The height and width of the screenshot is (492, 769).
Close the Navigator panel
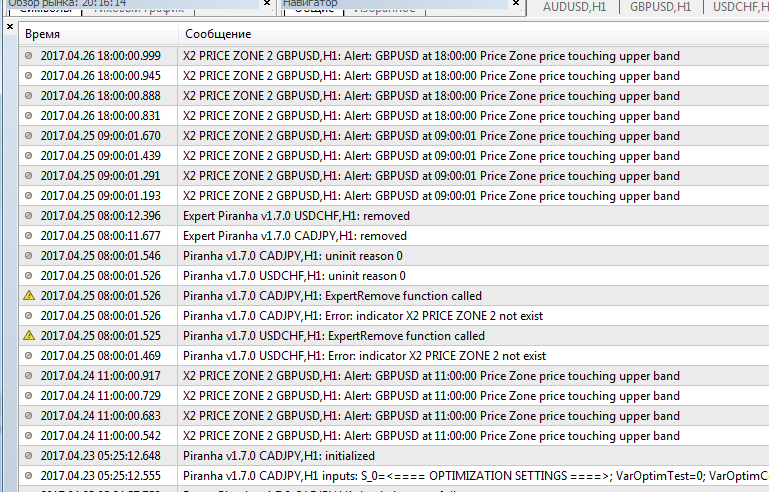pyautogui.click(x=516, y=3)
